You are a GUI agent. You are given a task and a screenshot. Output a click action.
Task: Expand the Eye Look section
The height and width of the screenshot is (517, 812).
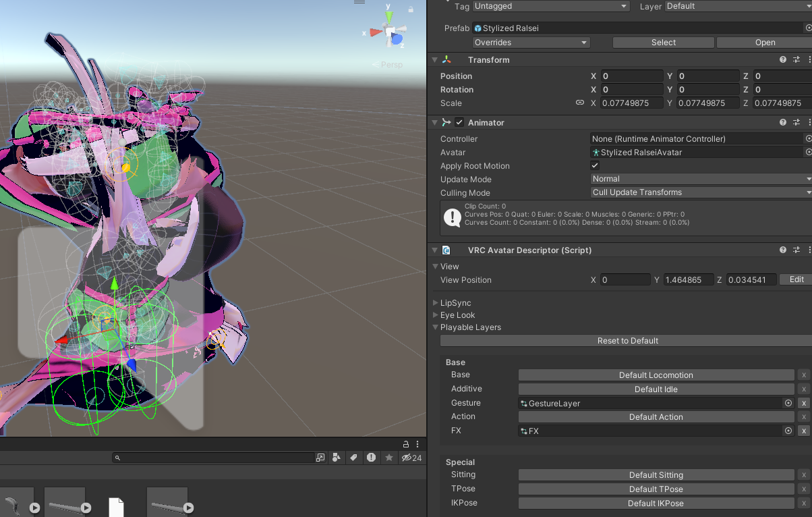tap(436, 315)
